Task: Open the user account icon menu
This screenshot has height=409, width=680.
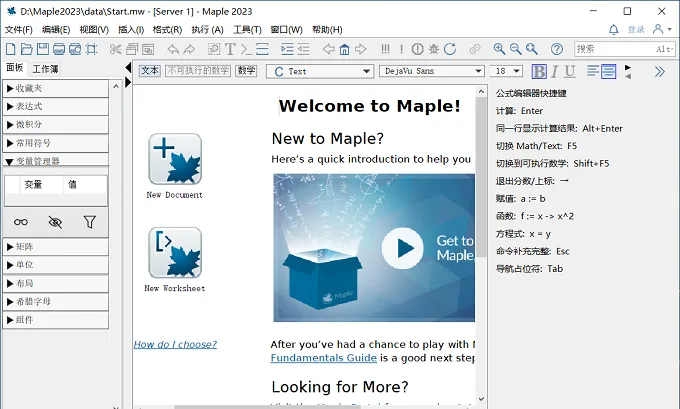Action: pyautogui.click(x=662, y=29)
